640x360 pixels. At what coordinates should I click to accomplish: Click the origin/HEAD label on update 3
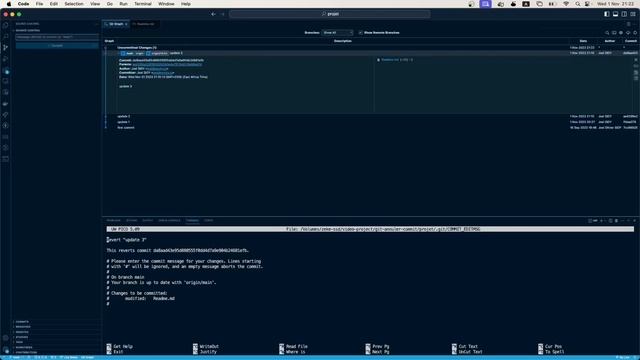point(159,53)
